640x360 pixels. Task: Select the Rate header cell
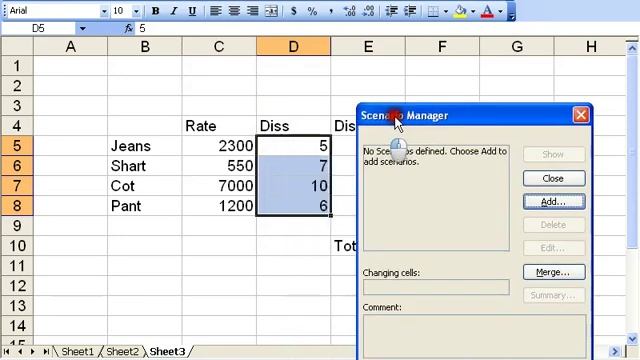point(219,126)
